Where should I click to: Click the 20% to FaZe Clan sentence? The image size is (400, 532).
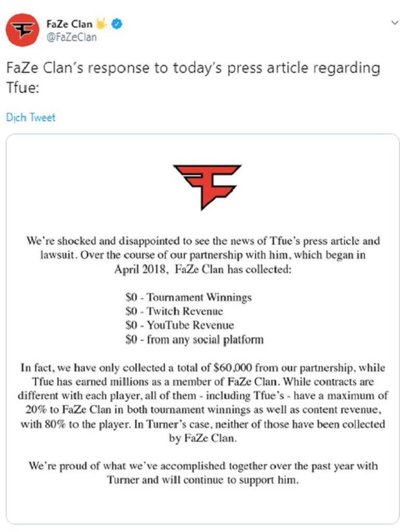coord(203,410)
